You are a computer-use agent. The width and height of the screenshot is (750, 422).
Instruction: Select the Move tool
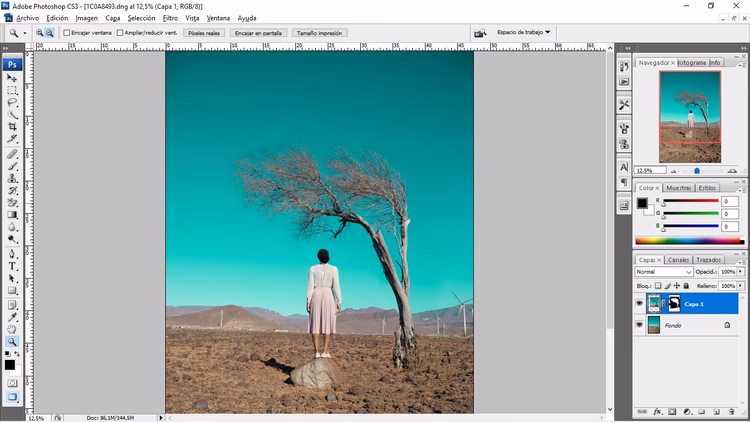[12, 78]
